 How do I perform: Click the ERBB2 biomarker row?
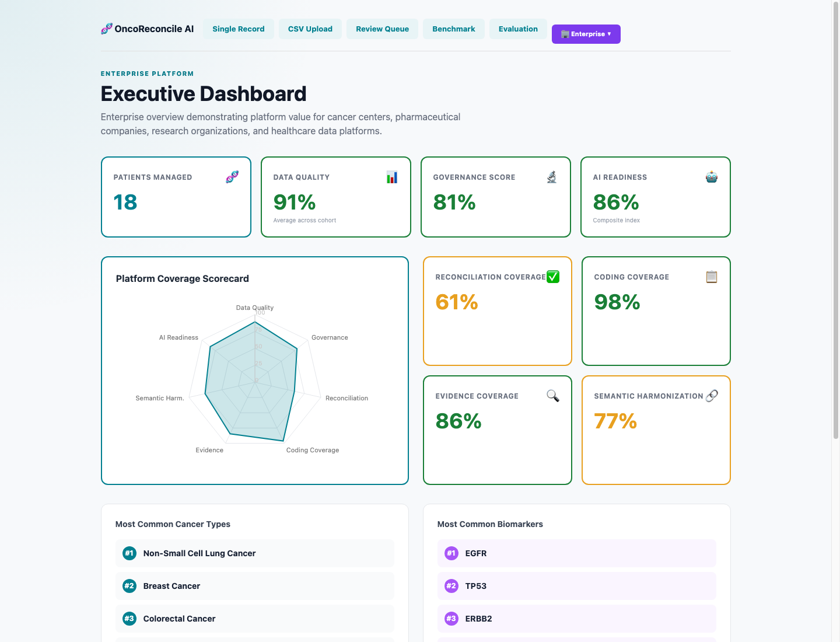click(x=577, y=619)
